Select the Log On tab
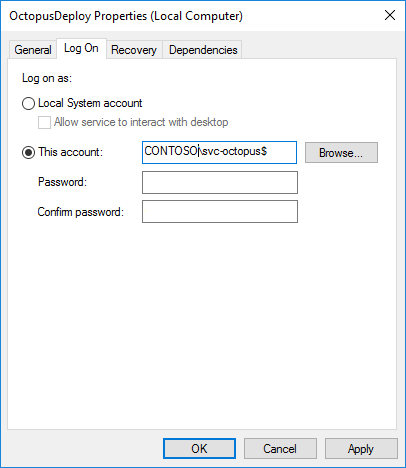This screenshot has width=406, height=468. click(81, 49)
